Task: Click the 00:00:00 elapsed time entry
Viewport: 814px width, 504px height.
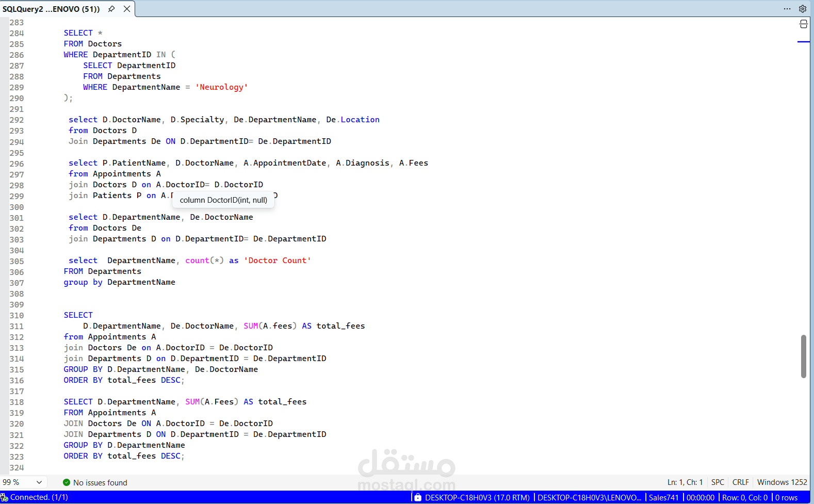Action: [701, 498]
